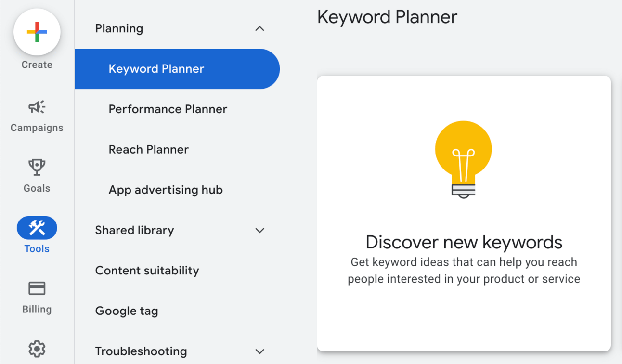
Task: Open Goals via the trophy icon
Action: (x=37, y=167)
